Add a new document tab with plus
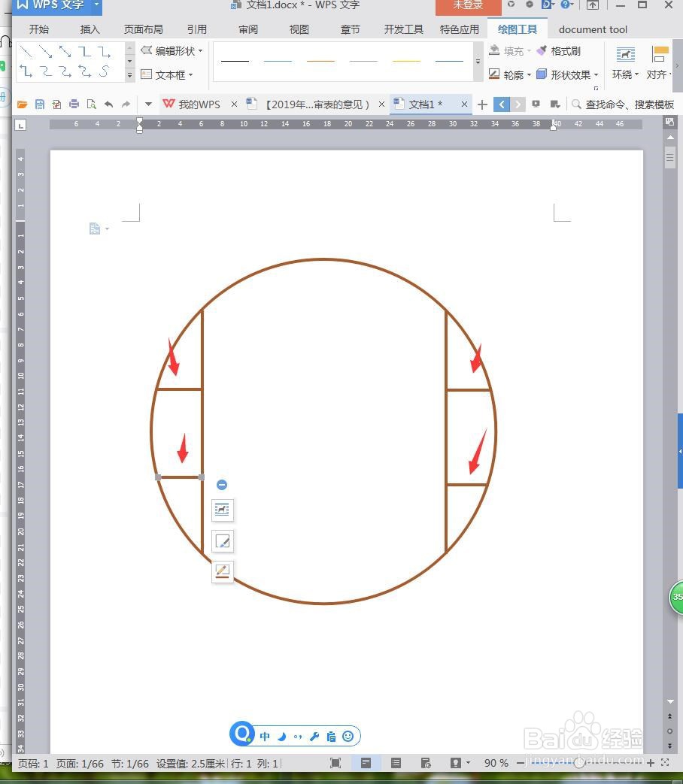Viewport: 683px width, 784px height. 482,104
